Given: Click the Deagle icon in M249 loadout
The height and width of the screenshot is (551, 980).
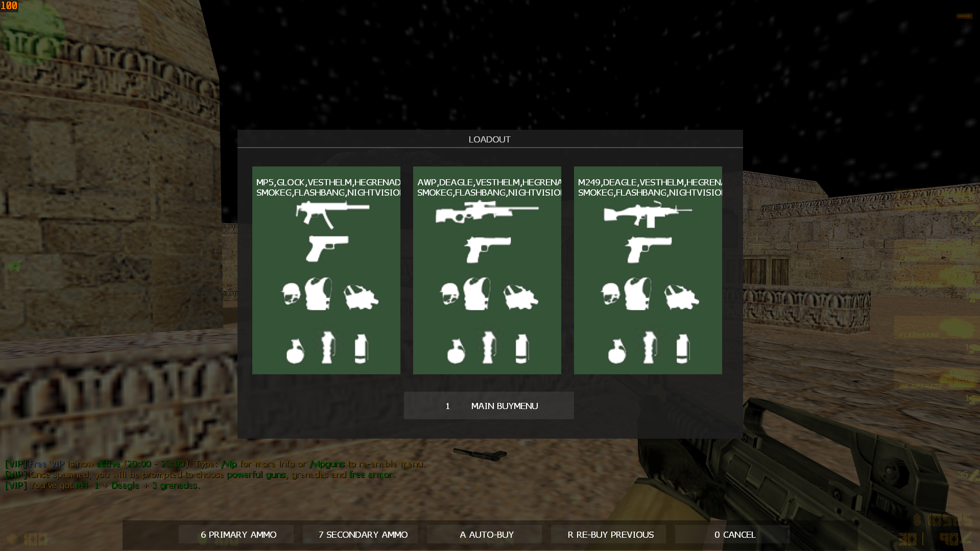Looking at the screenshot, I should (x=648, y=249).
